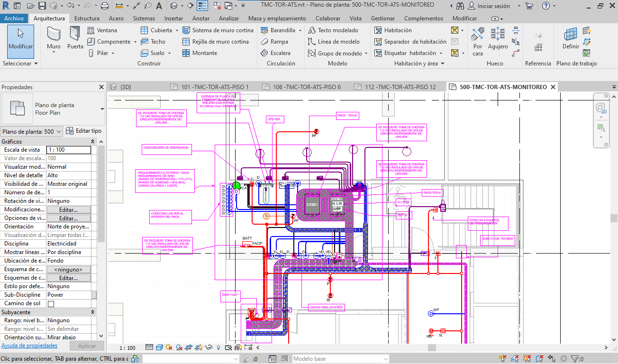Click the Puerta door tool
The image size is (618, 364).
pyautogui.click(x=75, y=38)
